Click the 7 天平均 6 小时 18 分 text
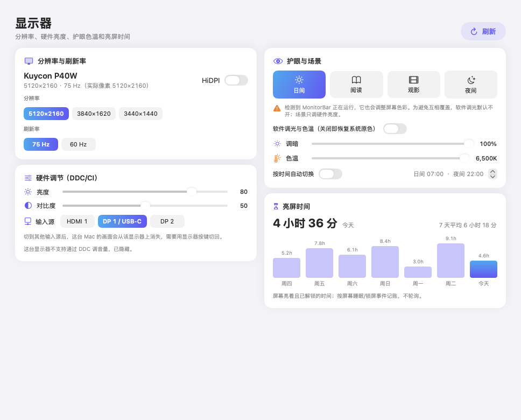The height and width of the screenshot is (420, 521). (x=468, y=225)
